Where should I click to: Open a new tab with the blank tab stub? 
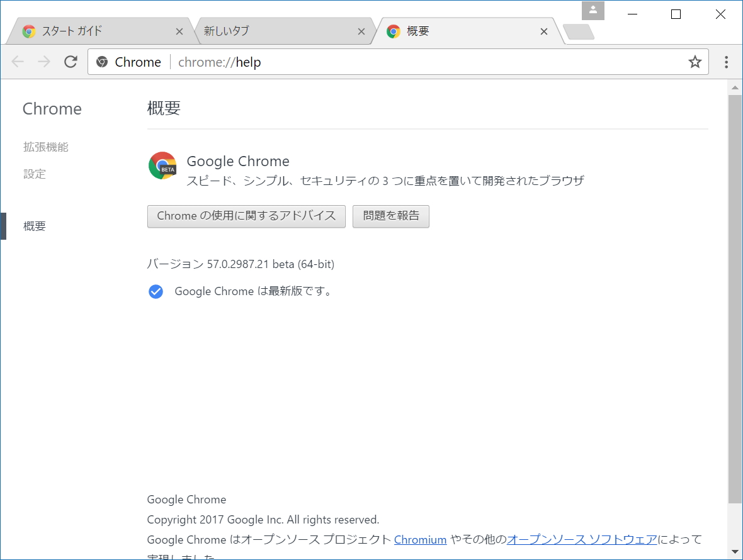[578, 31]
